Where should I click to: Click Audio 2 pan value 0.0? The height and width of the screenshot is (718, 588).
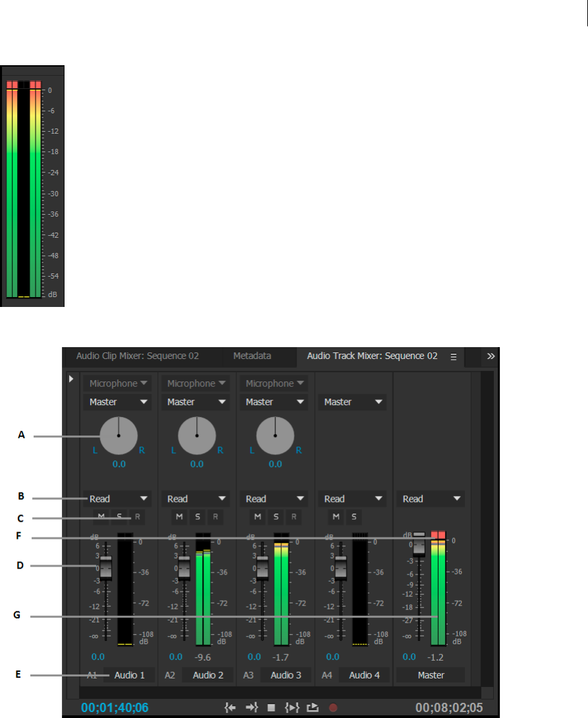[197, 464]
